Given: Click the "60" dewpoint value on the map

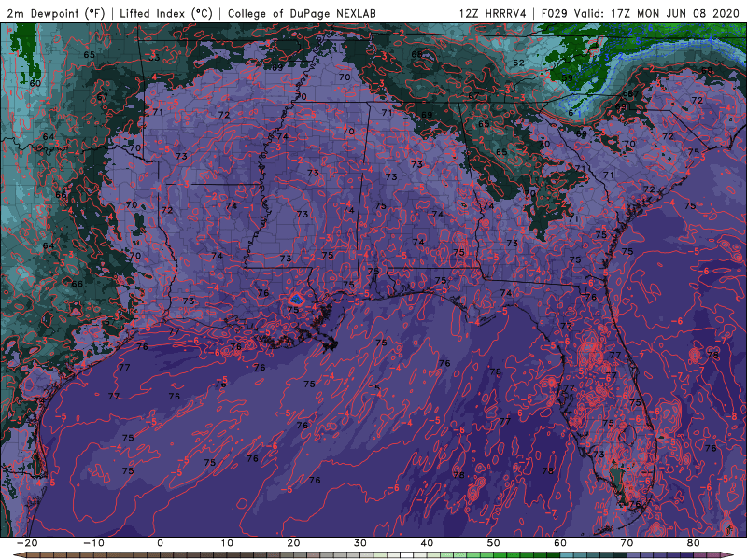Looking at the screenshot, I should pyautogui.click(x=35, y=83).
